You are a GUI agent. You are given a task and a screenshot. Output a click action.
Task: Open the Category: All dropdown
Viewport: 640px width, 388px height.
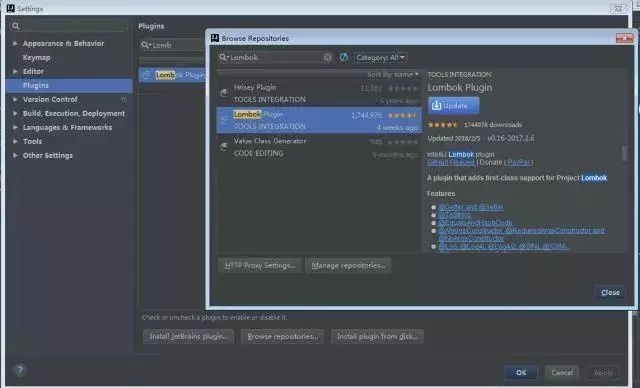tap(380, 58)
